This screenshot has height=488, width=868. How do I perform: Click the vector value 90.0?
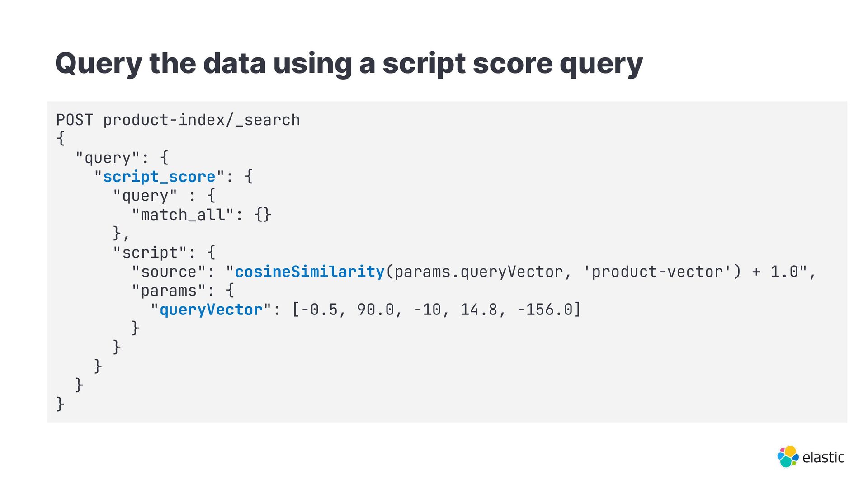[376, 310]
